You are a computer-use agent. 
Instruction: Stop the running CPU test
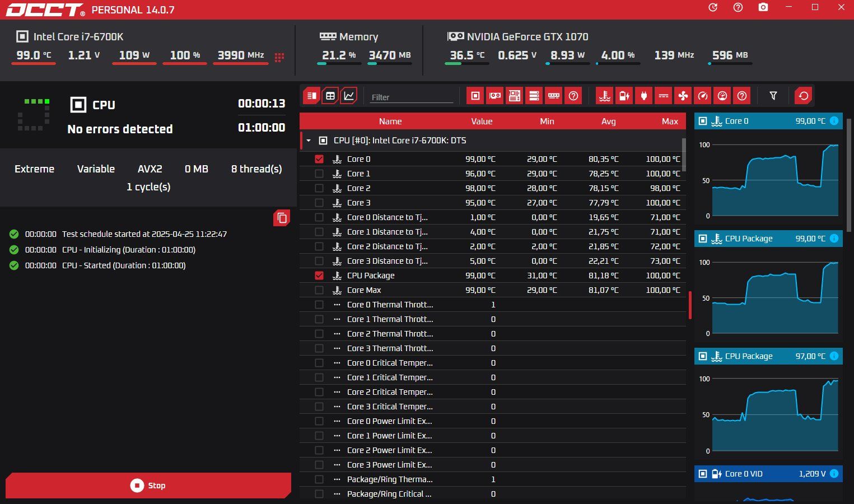click(148, 486)
